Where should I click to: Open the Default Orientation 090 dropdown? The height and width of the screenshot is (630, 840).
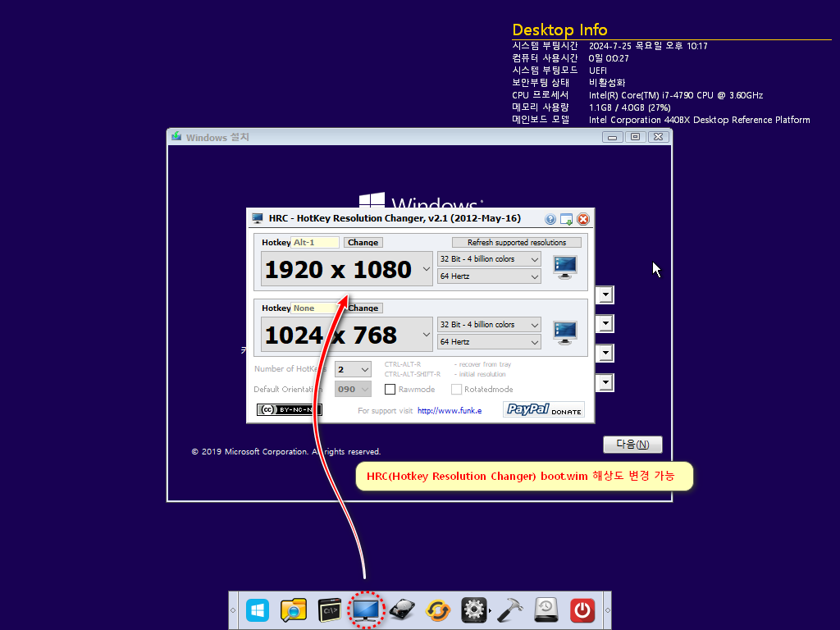[353, 390]
